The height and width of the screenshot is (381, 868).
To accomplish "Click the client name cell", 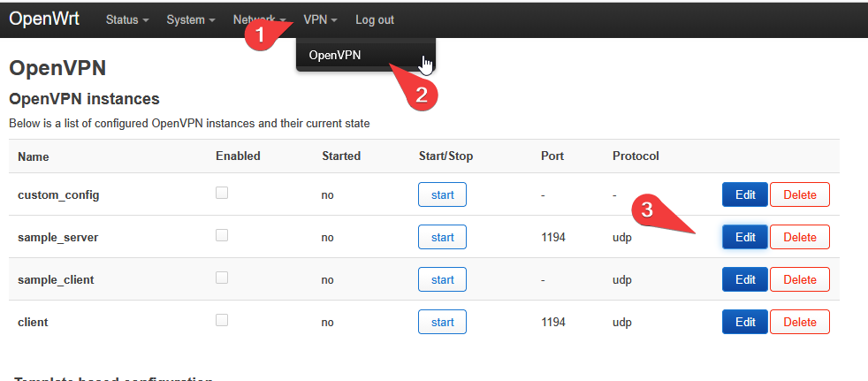I will click(33, 323).
